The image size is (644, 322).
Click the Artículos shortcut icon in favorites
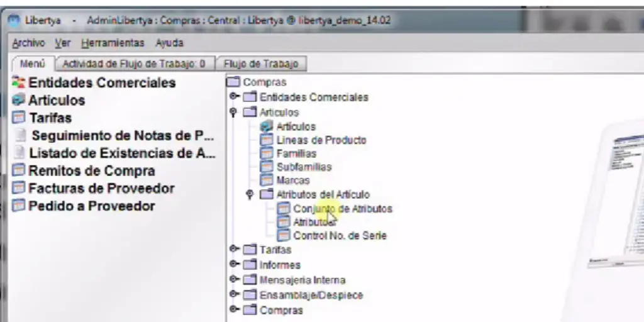pos(18,100)
